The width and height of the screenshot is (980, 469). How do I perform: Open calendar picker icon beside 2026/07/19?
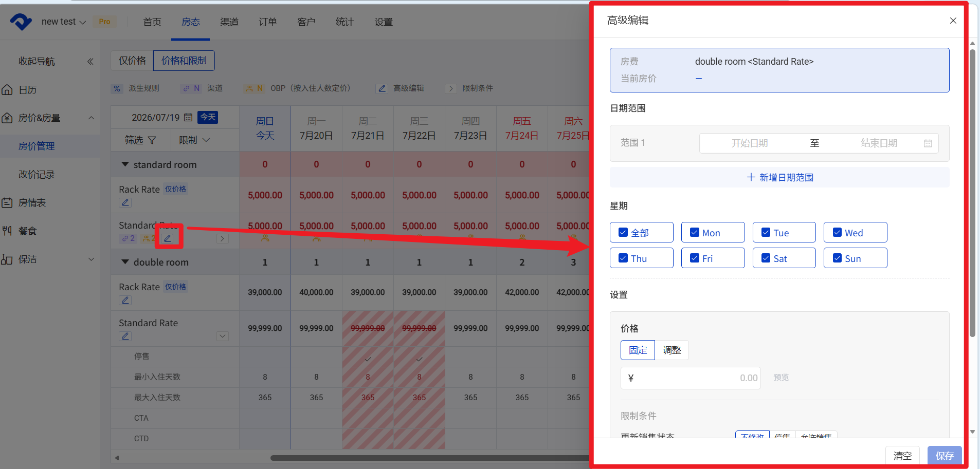[188, 117]
